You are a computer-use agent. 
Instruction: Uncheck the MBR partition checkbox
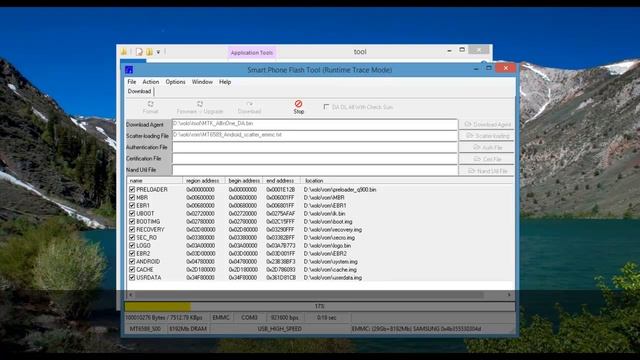pyautogui.click(x=132, y=198)
